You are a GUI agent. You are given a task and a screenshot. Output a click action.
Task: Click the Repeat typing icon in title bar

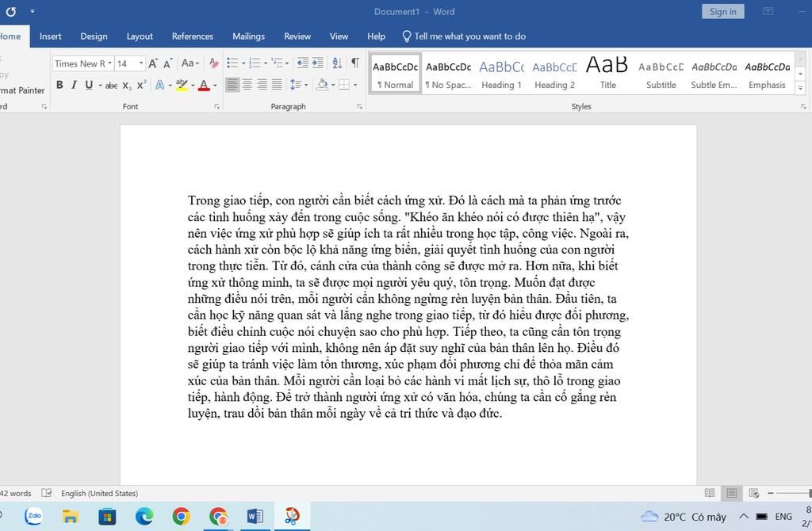coord(10,11)
